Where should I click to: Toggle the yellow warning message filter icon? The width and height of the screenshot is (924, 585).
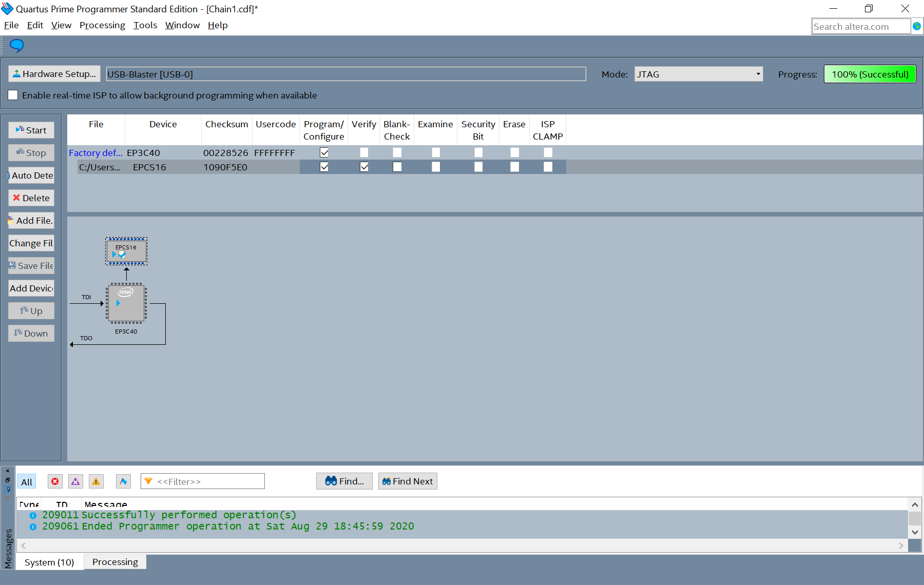point(96,481)
